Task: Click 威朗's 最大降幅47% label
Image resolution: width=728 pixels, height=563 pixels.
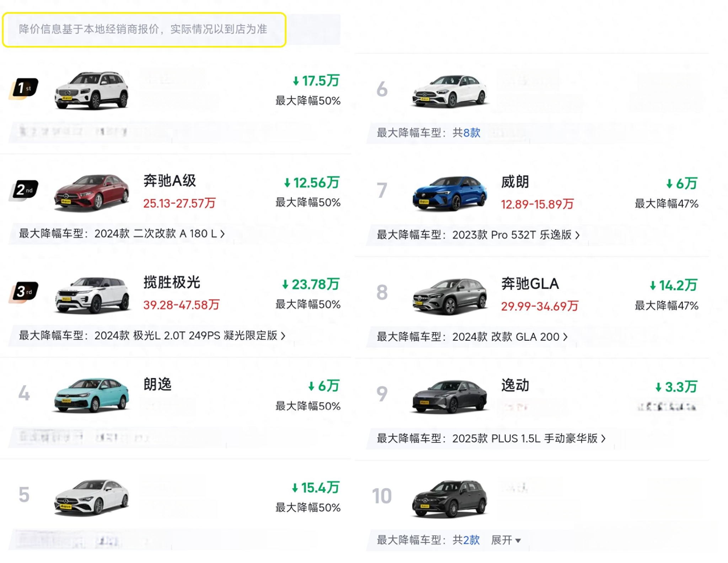Action: [x=667, y=204]
